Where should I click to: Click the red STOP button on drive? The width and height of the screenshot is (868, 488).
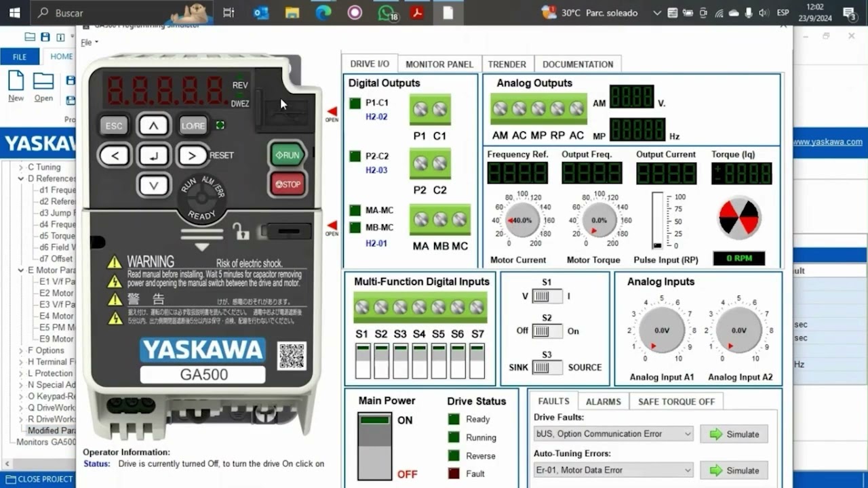coord(288,184)
